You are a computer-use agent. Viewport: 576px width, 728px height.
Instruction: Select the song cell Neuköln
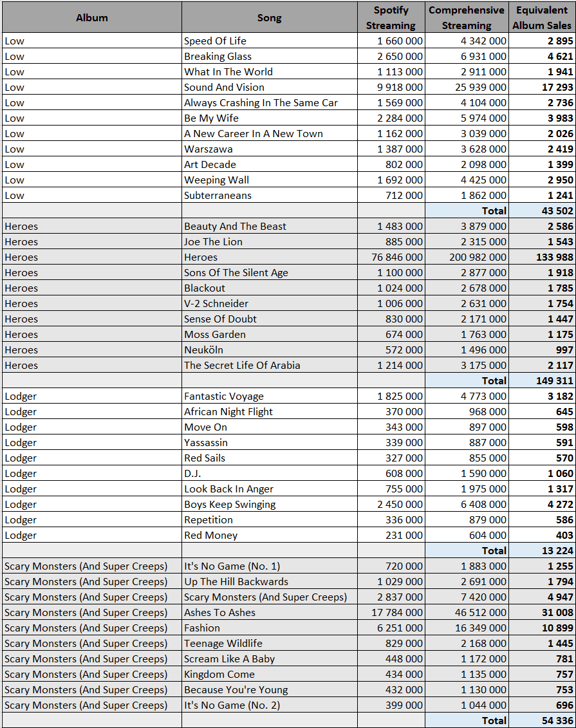(x=270, y=350)
